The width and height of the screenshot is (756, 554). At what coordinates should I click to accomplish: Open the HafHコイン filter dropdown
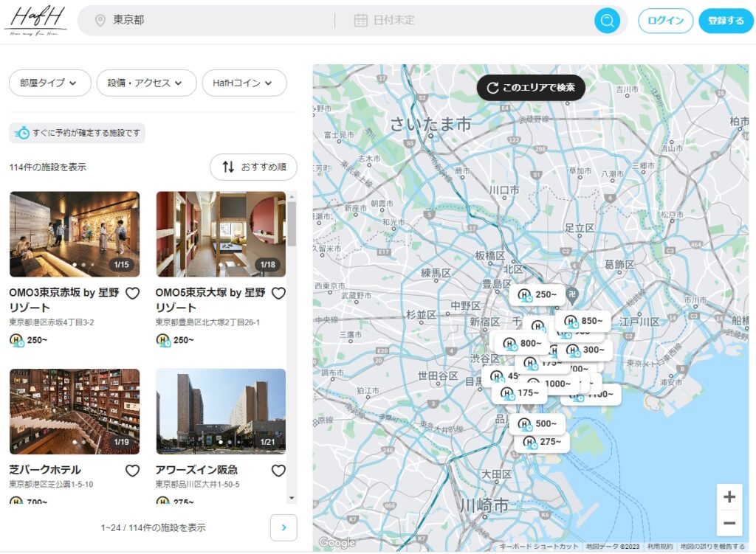244,83
